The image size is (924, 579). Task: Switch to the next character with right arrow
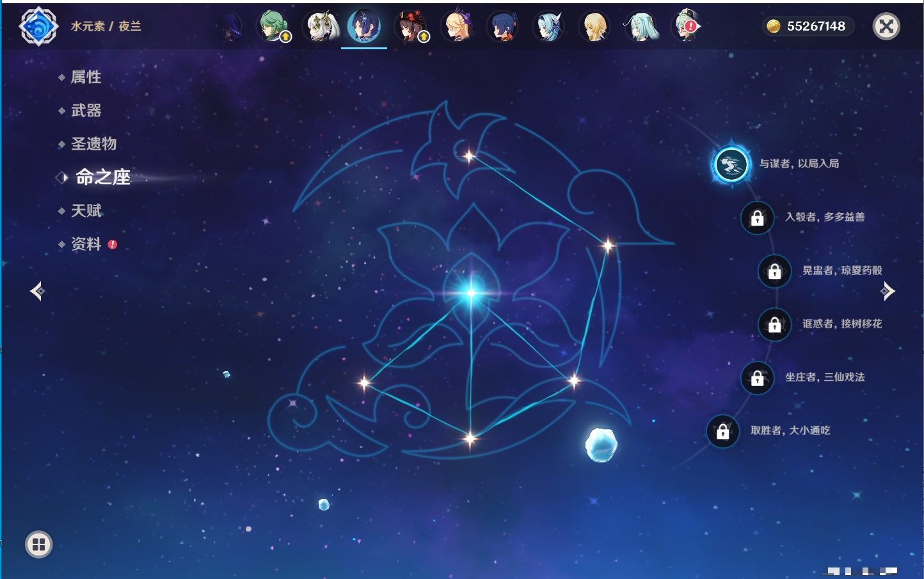click(x=888, y=291)
